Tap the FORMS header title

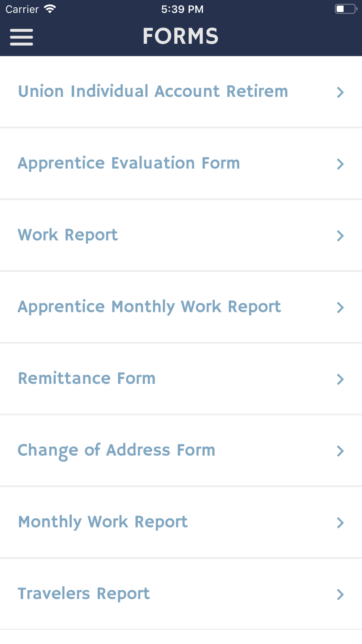pyautogui.click(x=180, y=36)
